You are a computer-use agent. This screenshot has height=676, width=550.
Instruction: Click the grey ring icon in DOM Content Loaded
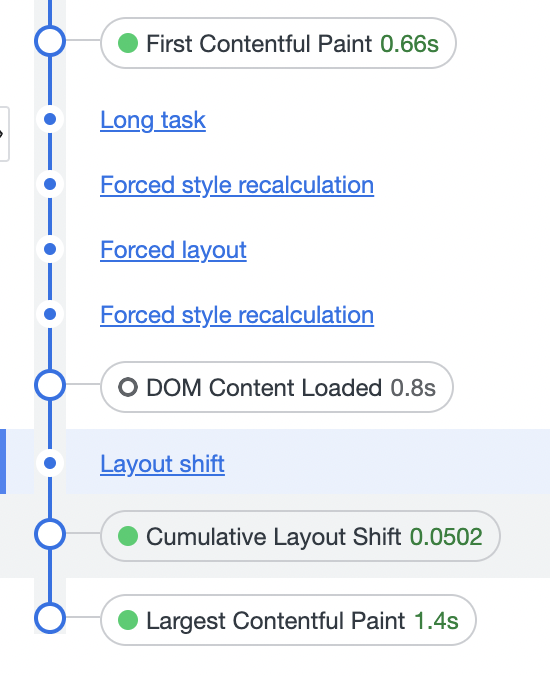click(x=128, y=387)
